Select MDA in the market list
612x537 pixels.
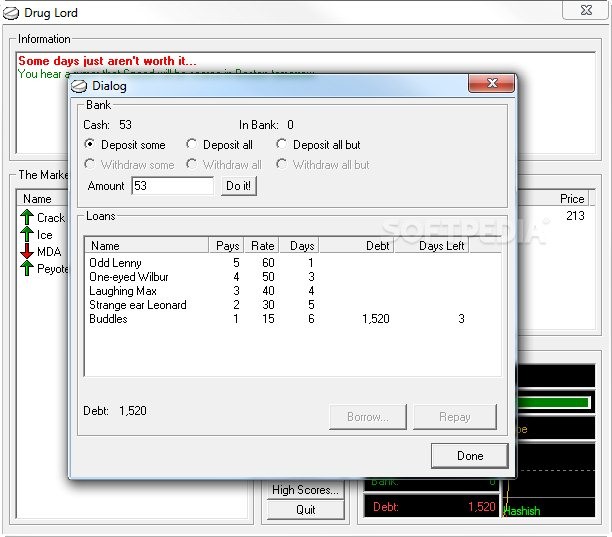[x=49, y=252]
